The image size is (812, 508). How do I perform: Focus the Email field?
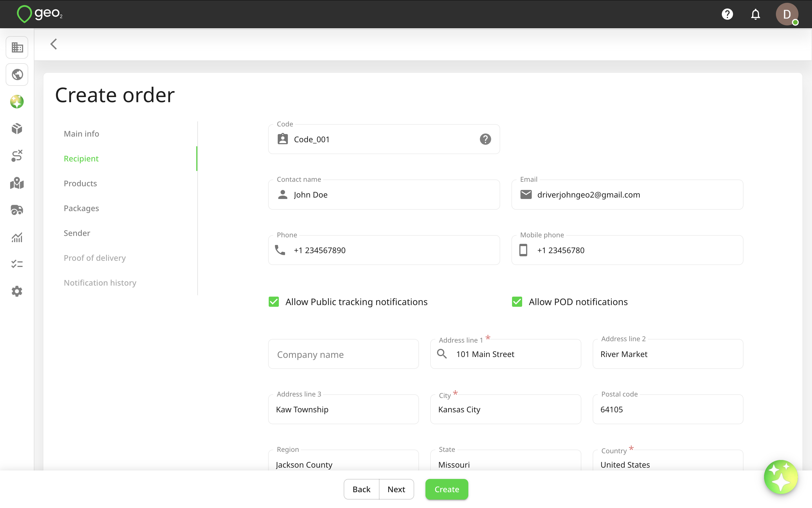(627, 194)
